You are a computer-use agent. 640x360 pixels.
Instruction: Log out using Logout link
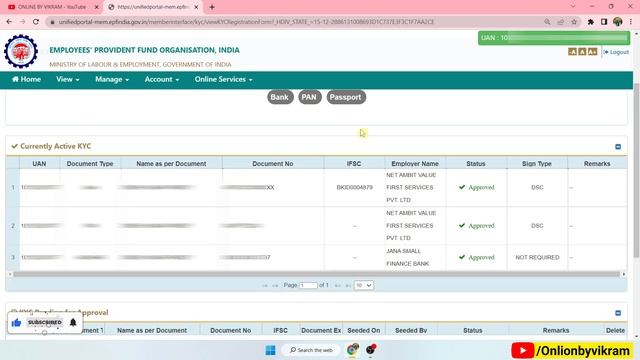tap(616, 52)
